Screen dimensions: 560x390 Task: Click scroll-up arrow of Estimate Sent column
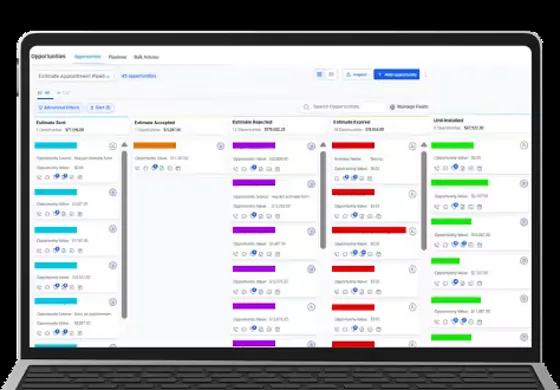click(x=124, y=145)
